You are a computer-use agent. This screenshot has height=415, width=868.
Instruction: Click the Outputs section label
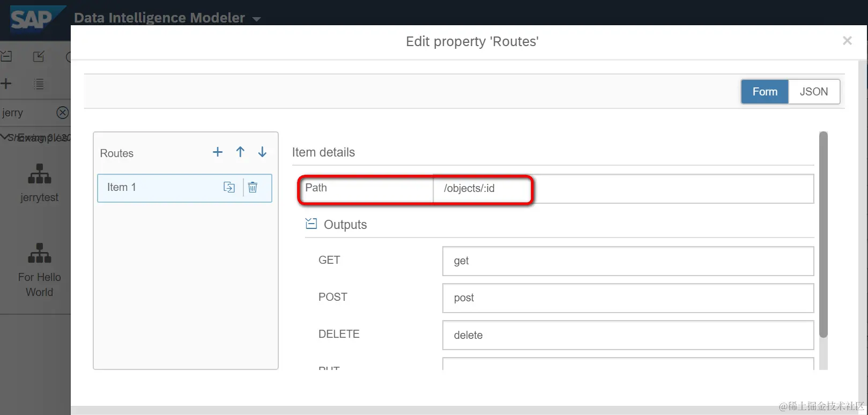pyautogui.click(x=345, y=225)
